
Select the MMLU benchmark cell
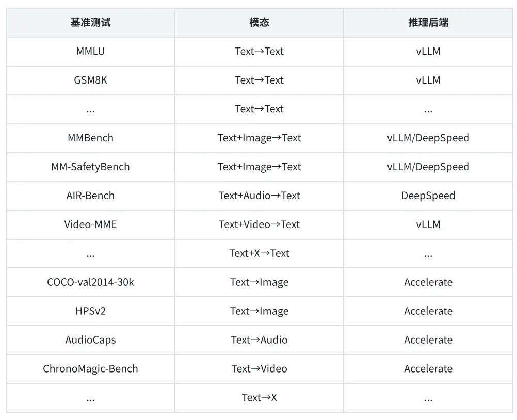tap(90, 51)
